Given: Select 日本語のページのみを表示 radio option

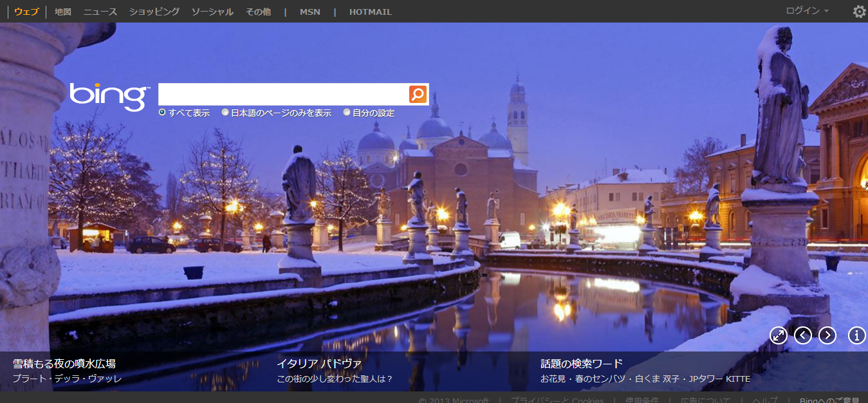Looking at the screenshot, I should [x=225, y=113].
